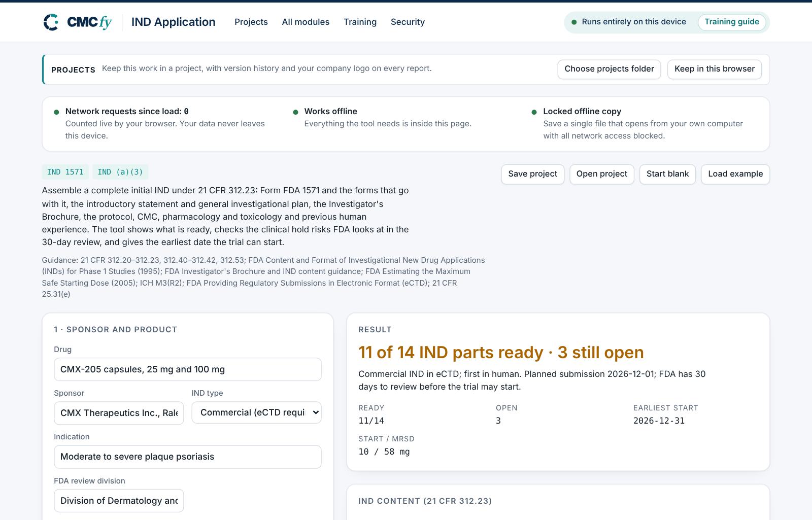Open the IND type dropdown
Viewport: 812px width, 520px height.
pyautogui.click(x=256, y=413)
